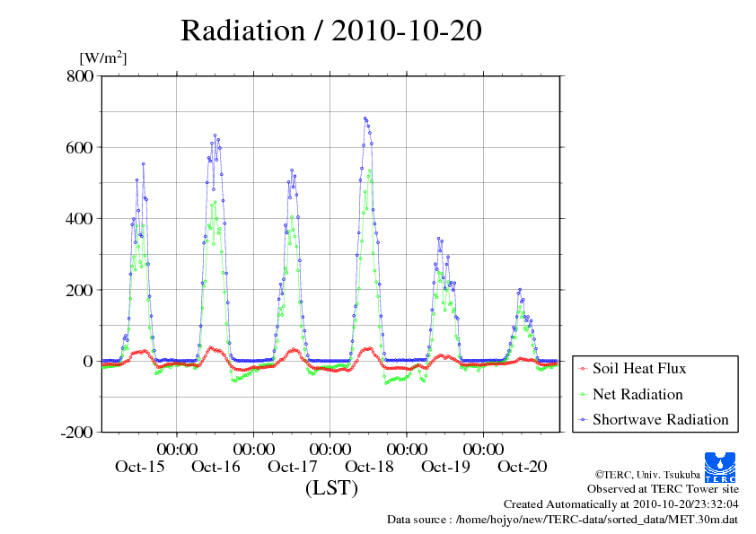Click the y-axis value 400
The width and height of the screenshot is (756, 534).
tap(80, 219)
